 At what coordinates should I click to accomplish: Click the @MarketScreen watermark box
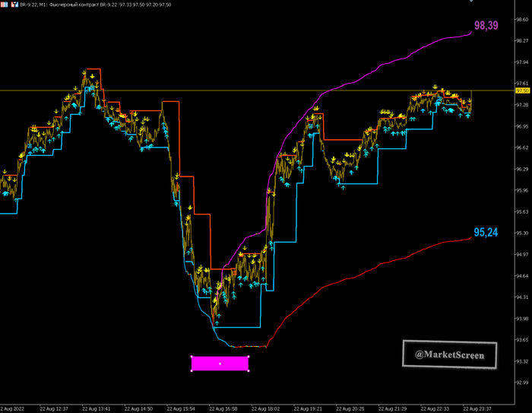[x=449, y=355]
